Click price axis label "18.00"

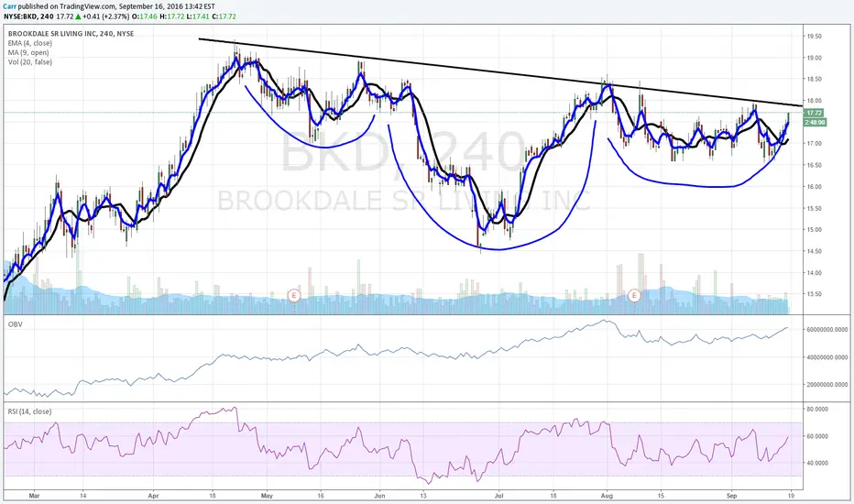(x=815, y=101)
